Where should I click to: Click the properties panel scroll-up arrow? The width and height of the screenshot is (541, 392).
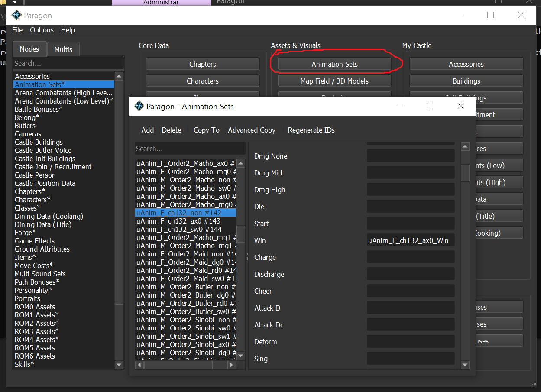coord(465,146)
